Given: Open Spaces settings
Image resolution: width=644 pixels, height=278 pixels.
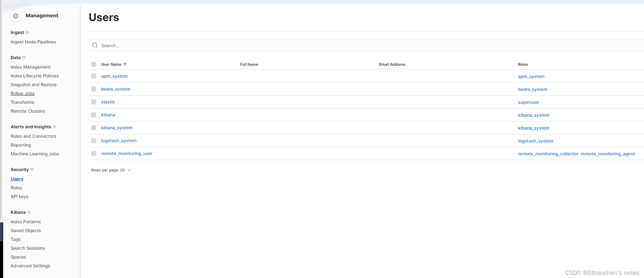Looking at the screenshot, I should tap(18, 257).
